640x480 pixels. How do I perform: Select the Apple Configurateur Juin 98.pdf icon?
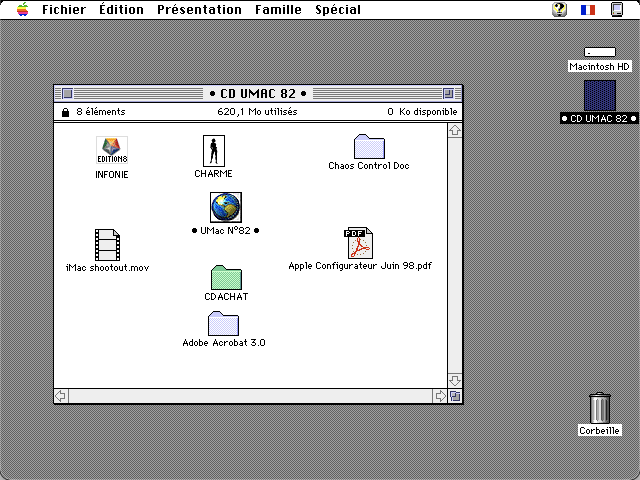359,243
